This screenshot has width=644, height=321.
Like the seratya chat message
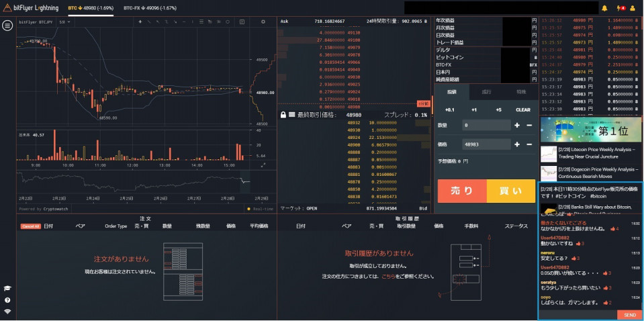tap(607, 287)
